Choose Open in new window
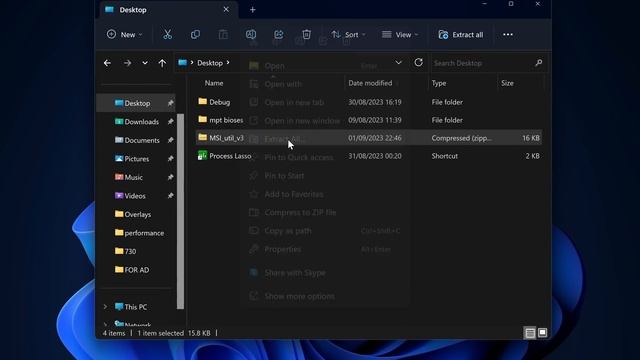 (302, 121)
